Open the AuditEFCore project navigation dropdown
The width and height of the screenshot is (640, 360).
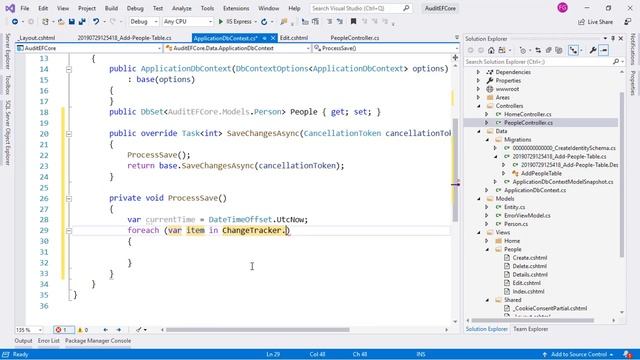(89, 48)
